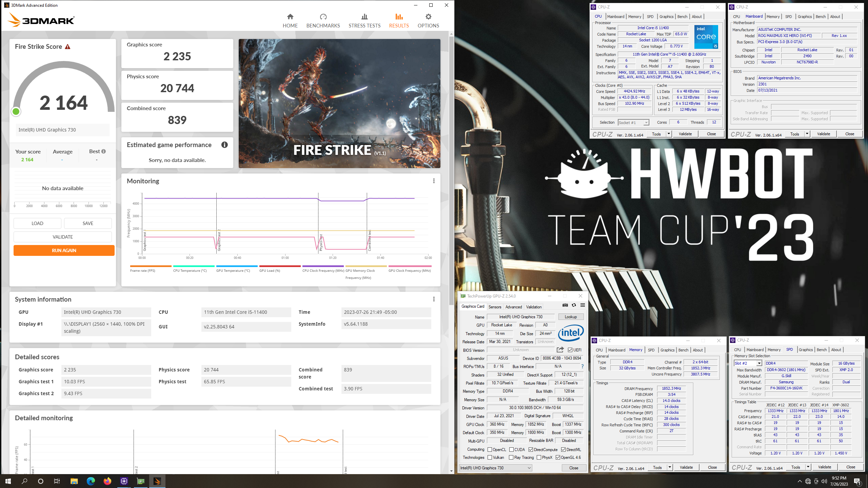Go to BENCHMARKS in 3DMark navigation
This screenshot has height=488, width=868.
[x=323, y=21]
